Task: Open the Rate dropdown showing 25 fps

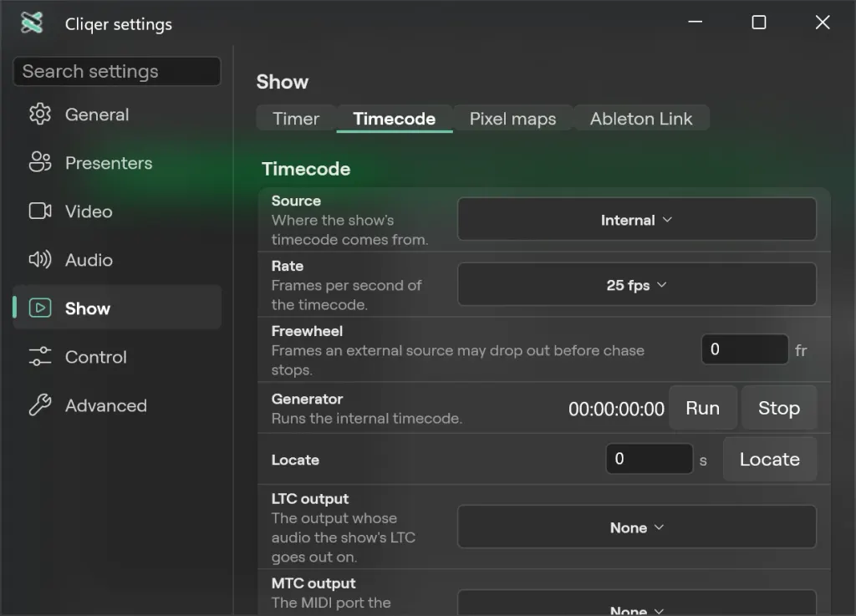Action: click(636, 284)
